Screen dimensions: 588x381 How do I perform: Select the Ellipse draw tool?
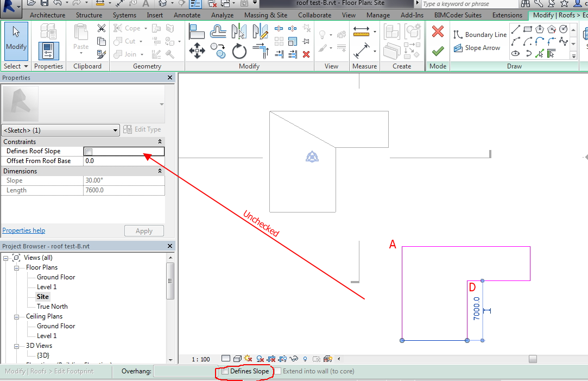pos(516,53)
